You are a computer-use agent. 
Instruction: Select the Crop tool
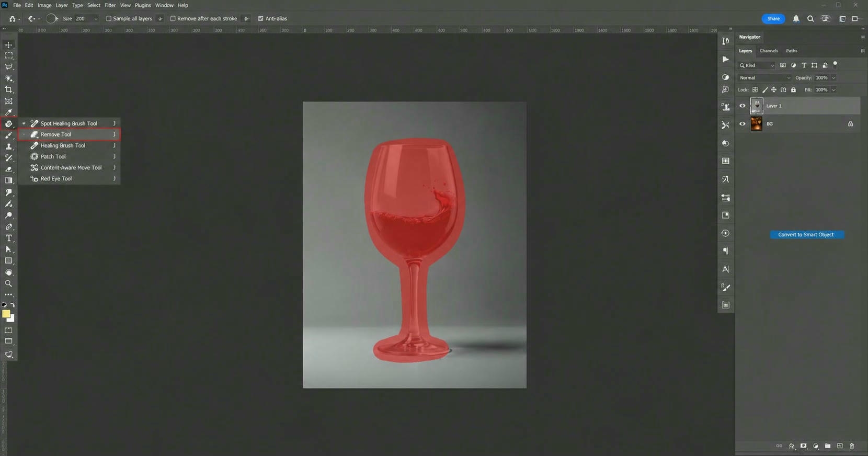tap(9, 90)
